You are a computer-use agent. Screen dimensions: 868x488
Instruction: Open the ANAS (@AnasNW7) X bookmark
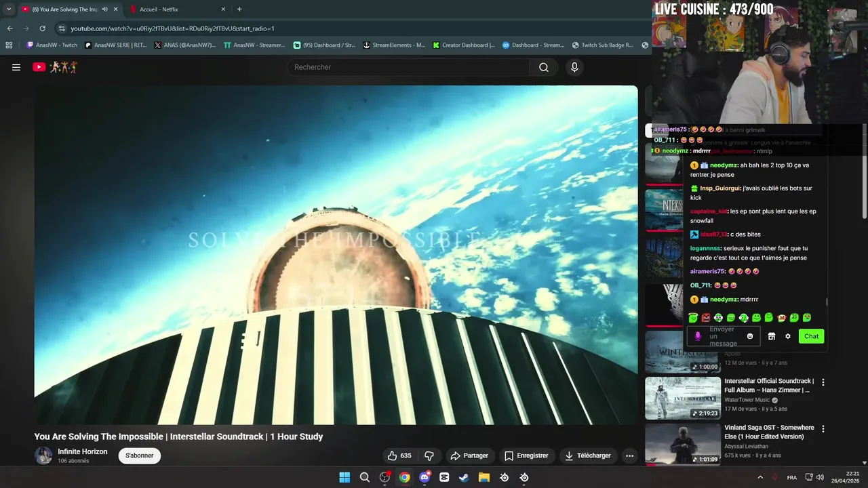(x=185, y=45)
